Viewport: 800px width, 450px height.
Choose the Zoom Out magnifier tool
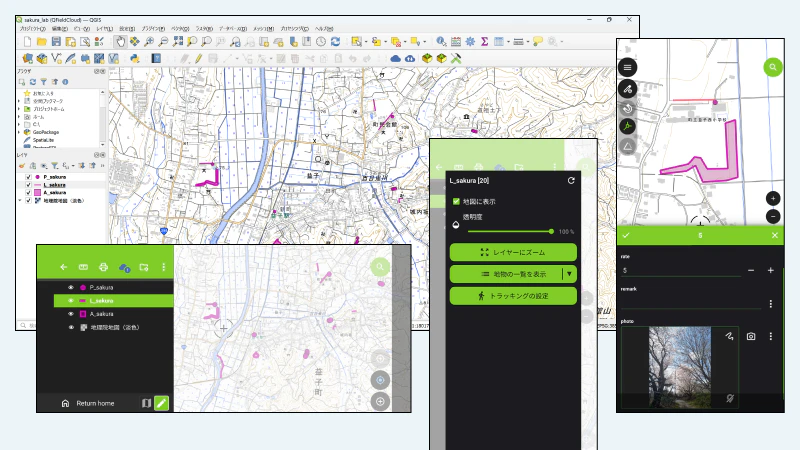click(x=163, y=42)
